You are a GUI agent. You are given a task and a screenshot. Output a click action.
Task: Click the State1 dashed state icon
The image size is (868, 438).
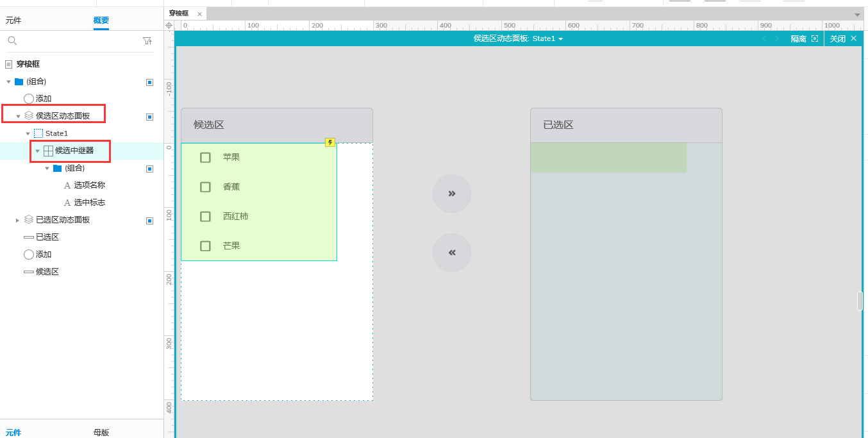(x=38, y=133)
